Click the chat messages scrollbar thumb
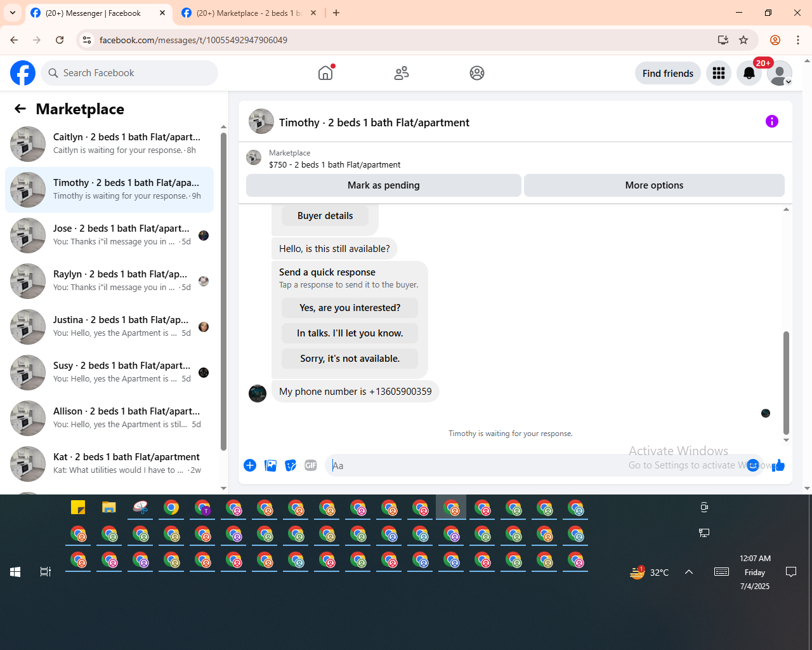 point(786,383)
